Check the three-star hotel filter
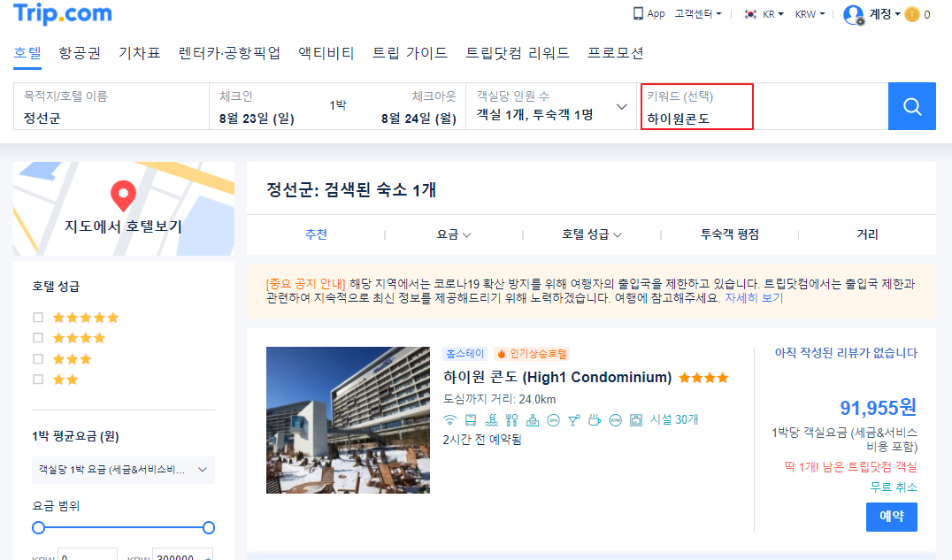Screen dimensions: 952x560 coord(38,358)
